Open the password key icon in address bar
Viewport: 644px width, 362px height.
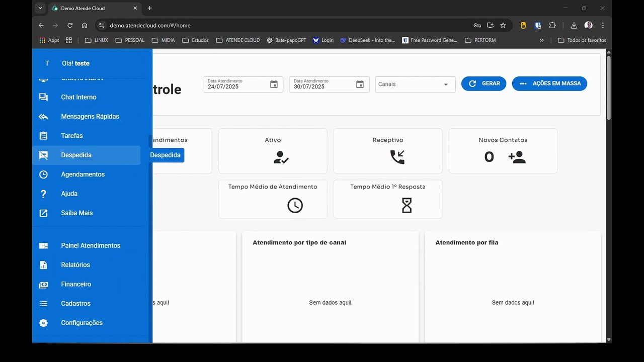click(477, 25)
